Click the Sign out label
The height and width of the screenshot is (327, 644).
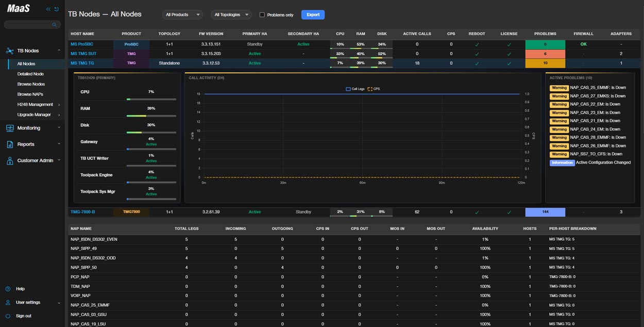[x=24, y=316]
